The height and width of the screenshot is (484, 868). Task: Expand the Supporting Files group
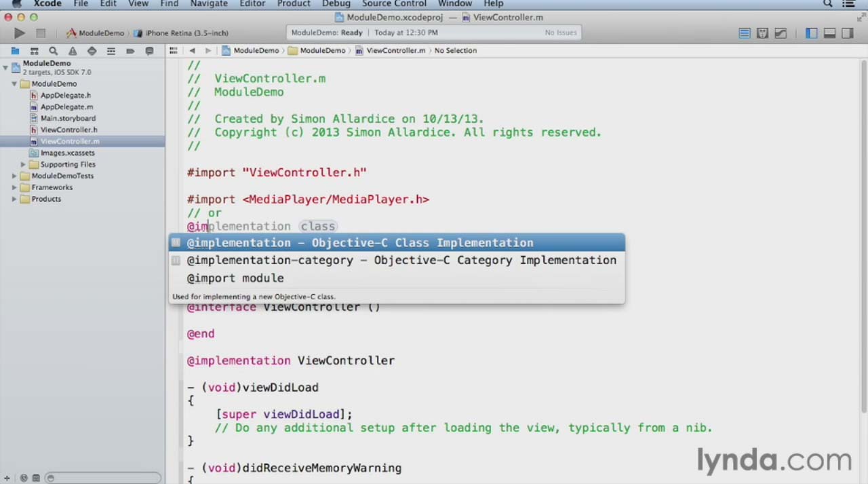pyautogui.click(x=23, y=164)
